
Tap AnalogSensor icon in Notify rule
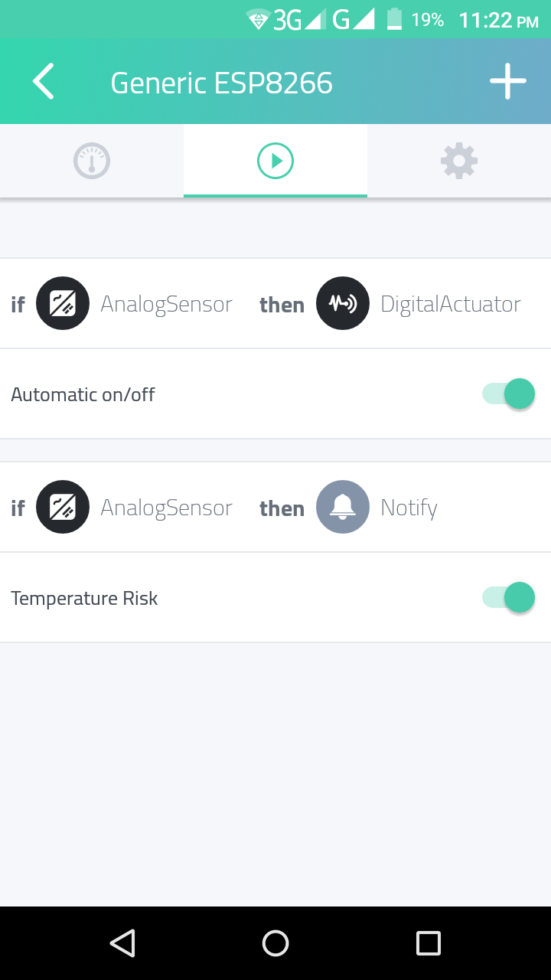click(63, 508)
